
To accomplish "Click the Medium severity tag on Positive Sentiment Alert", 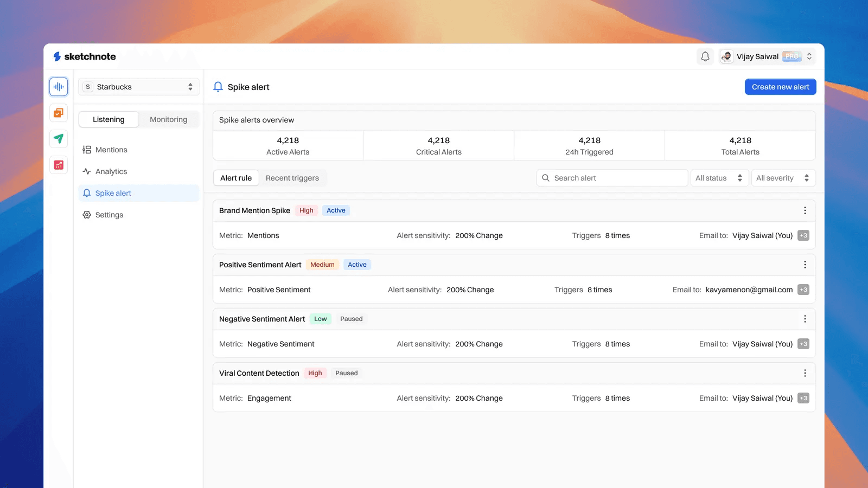I will click(x=322, y=265).
